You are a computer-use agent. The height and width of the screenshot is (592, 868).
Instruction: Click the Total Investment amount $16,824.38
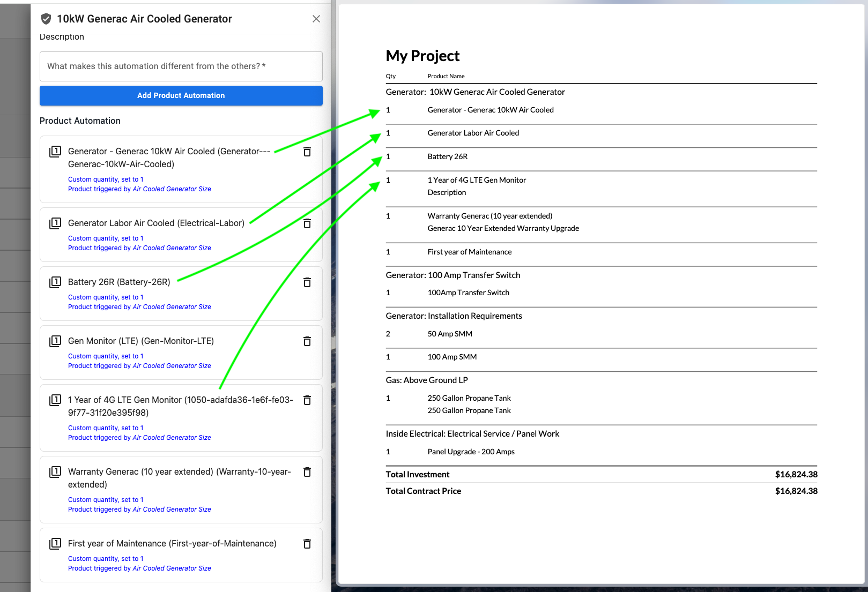[x=796, y=475]
